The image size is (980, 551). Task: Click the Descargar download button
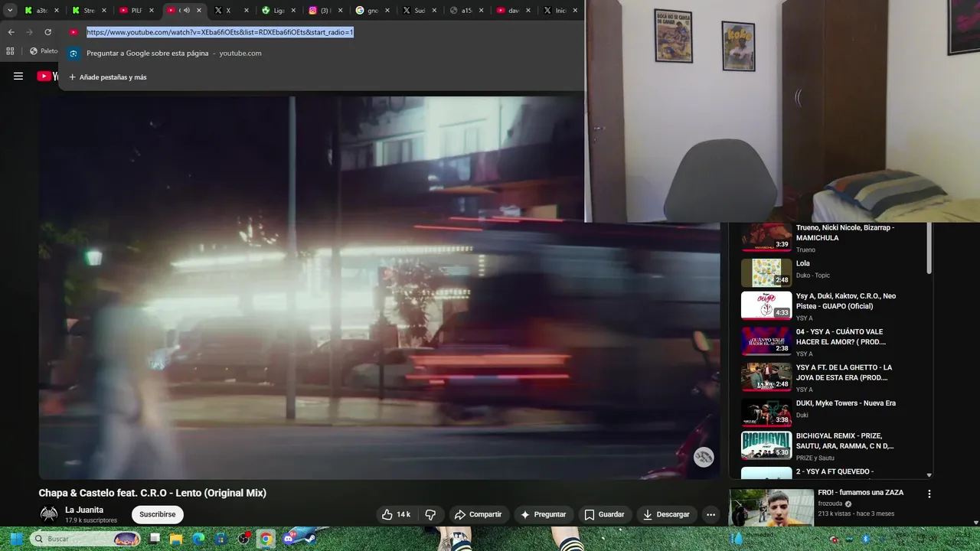coord(666,514)
